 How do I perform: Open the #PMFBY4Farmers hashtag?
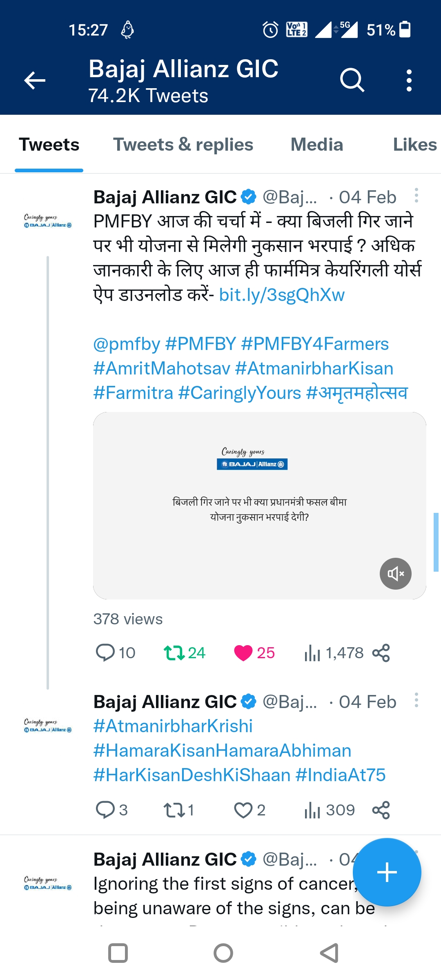coord(315,344)
